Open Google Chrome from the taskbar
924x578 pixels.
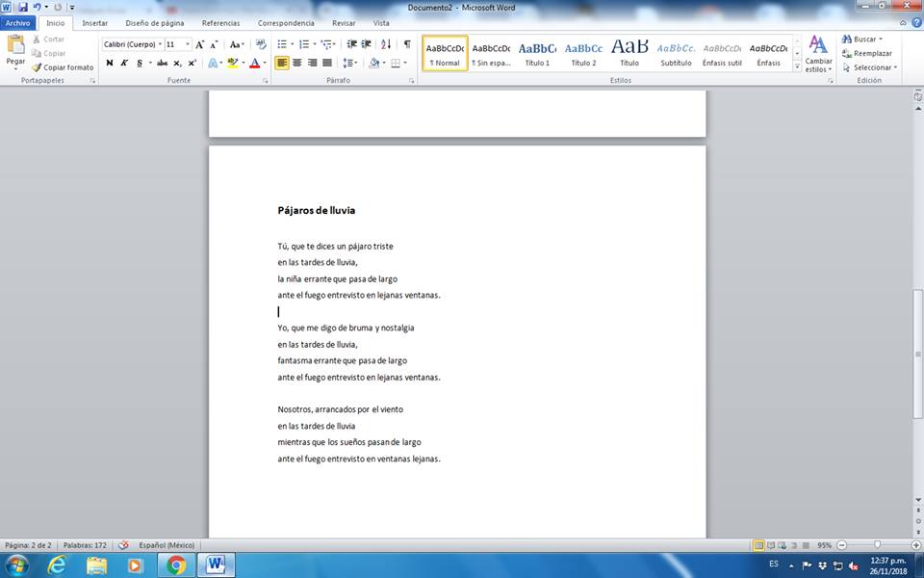(x=175, y=565)
